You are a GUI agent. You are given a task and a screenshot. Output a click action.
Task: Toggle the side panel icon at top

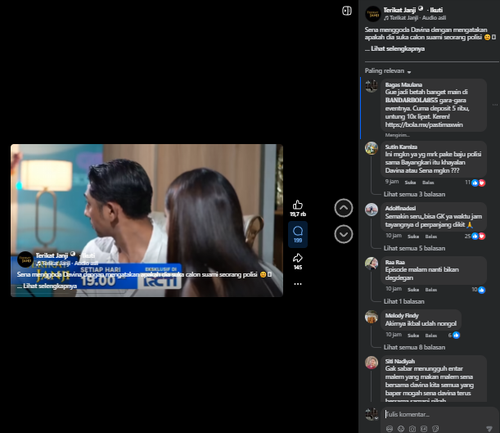347,11
